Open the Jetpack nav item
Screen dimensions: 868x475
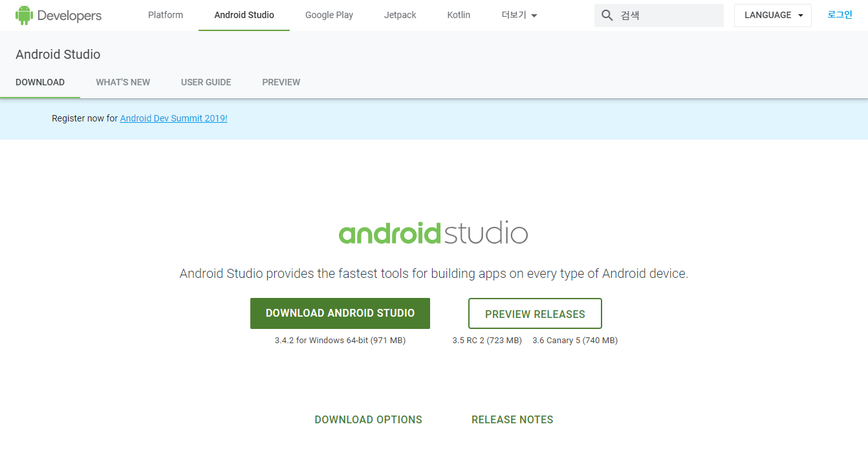tap(400, 15)
